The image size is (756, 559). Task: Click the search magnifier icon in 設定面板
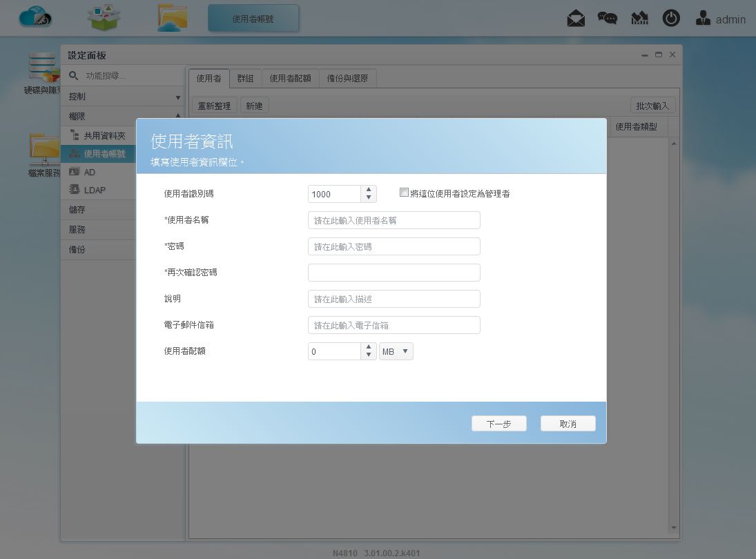73,76
